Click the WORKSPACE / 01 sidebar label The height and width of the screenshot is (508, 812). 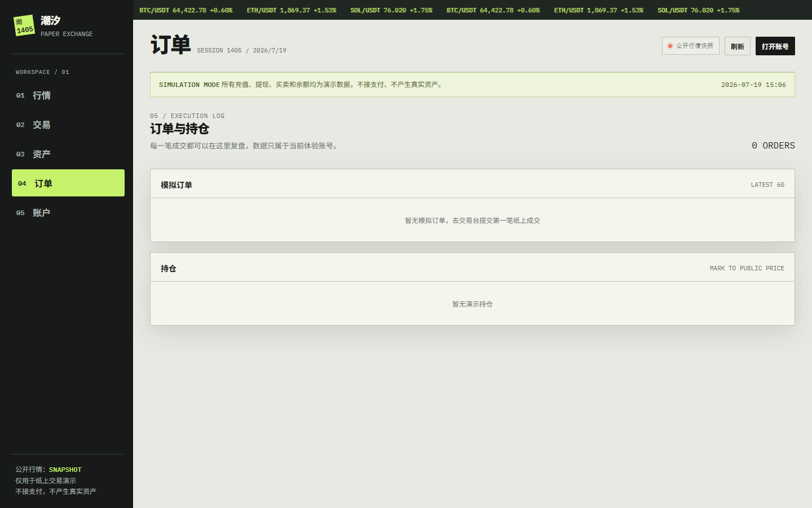click(42, 72)
